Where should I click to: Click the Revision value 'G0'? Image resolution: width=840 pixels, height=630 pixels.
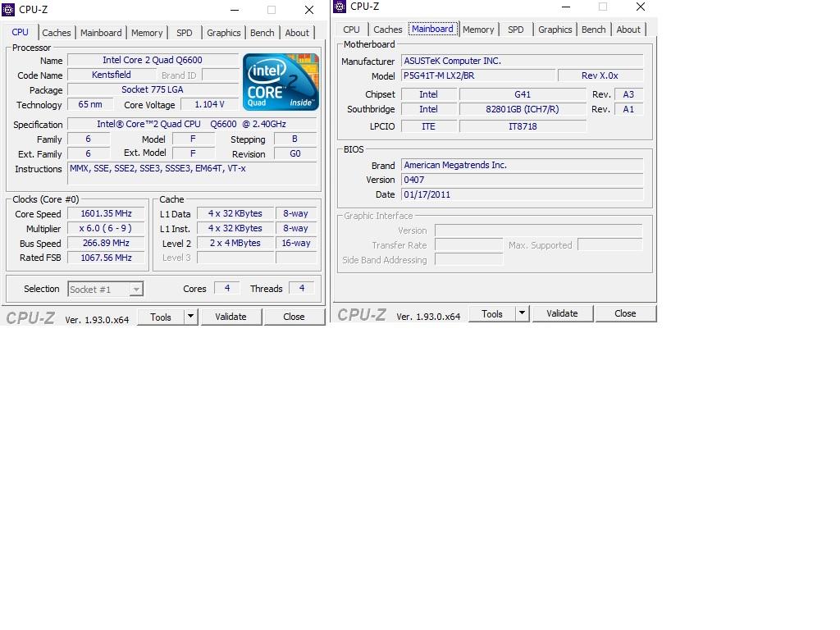click(x=295, y=153)
